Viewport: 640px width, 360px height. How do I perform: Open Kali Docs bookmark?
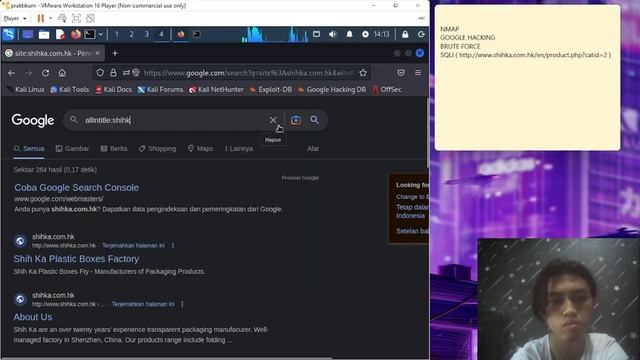[113, 89]
